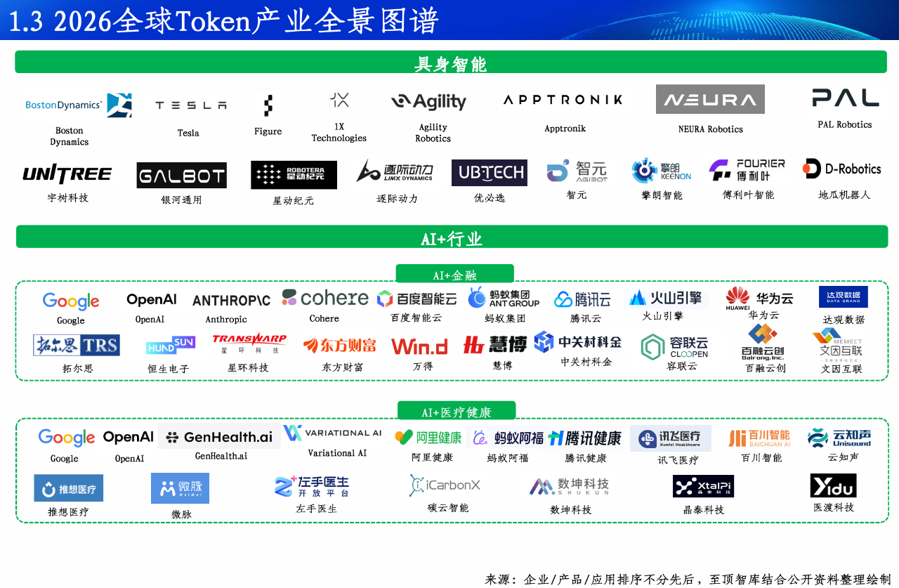Click the 中关村科金 logo
This screenshot has height=588, width=899.
pyautogui.click(x=577, y=343)
